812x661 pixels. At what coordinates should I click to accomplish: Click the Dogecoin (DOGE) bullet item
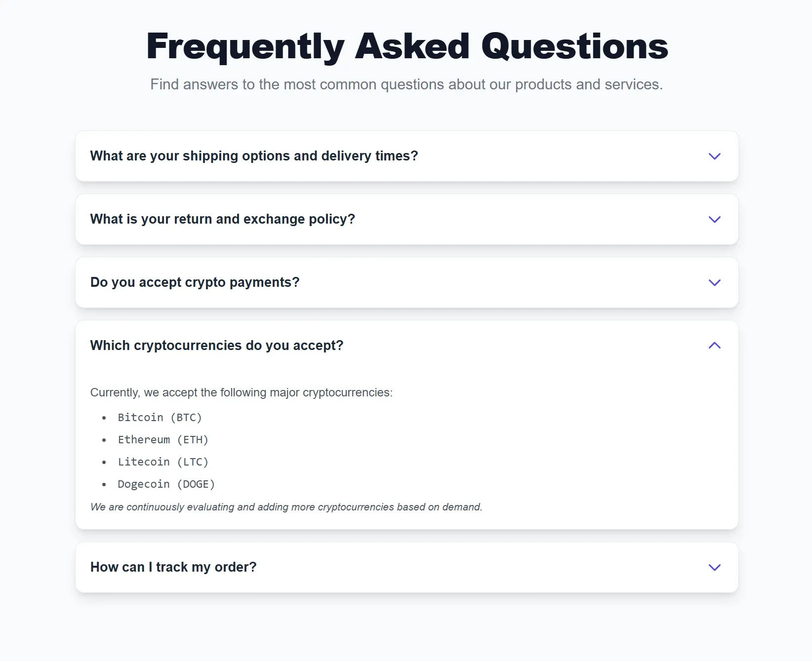tap(166, 484)
